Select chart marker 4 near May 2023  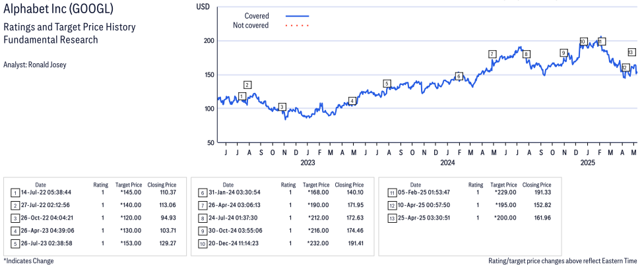352,101
